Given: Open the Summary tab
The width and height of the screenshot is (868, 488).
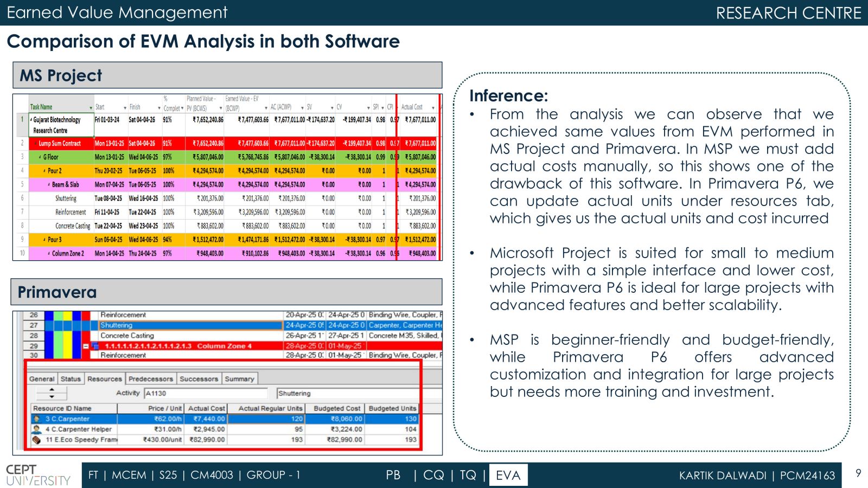Looking at the screenshot, I should point(239,378).
